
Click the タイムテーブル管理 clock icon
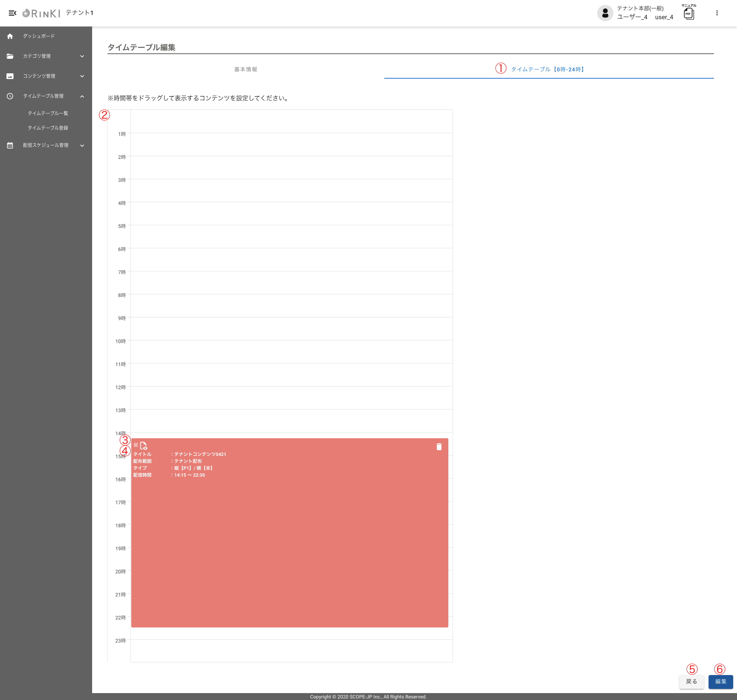[10, 96]
